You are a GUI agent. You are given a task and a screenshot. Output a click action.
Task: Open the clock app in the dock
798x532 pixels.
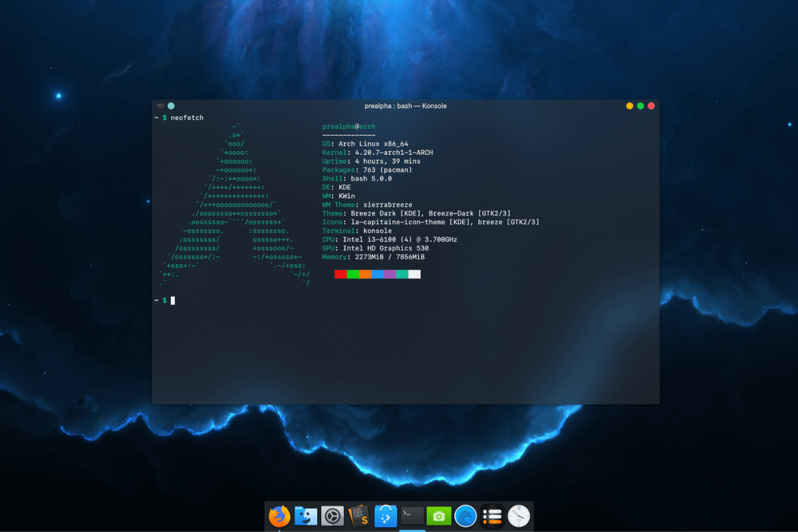[518, 515]
